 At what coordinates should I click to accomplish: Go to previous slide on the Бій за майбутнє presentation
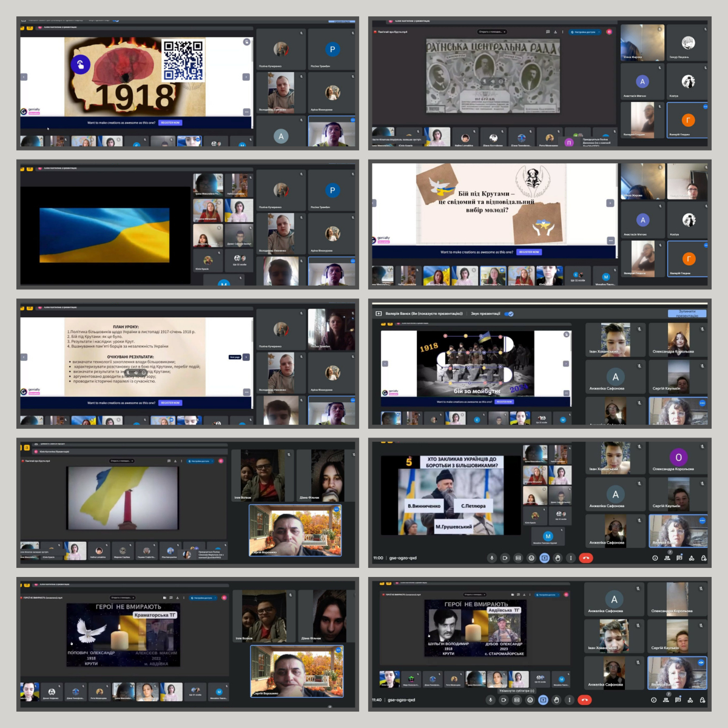coord(385,363)
